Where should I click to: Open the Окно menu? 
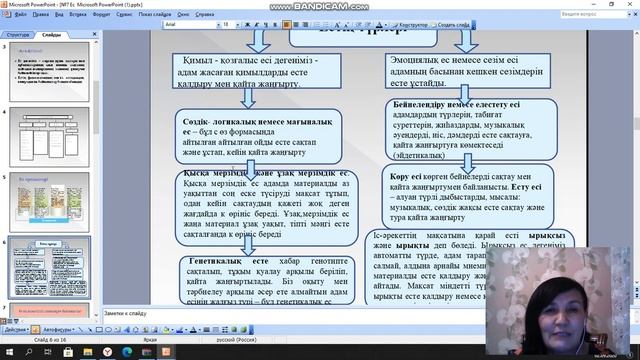(183, 14)
